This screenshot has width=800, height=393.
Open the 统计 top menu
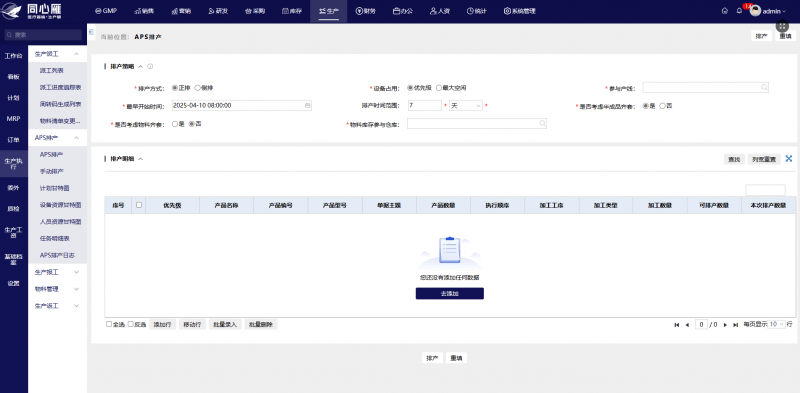477,11
